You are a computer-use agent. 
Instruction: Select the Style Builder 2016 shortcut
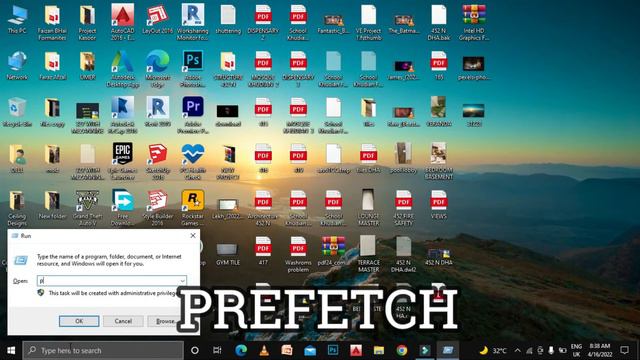(158, 208)
